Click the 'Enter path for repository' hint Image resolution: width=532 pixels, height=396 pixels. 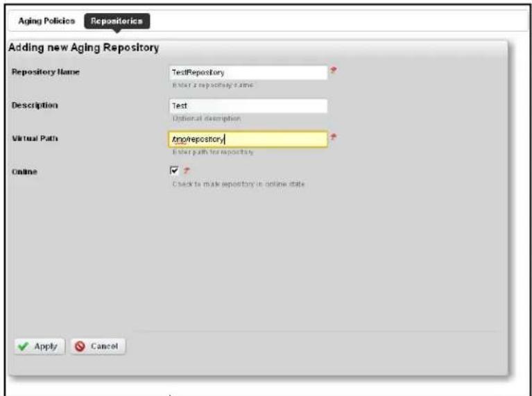[x=213, y=152]
